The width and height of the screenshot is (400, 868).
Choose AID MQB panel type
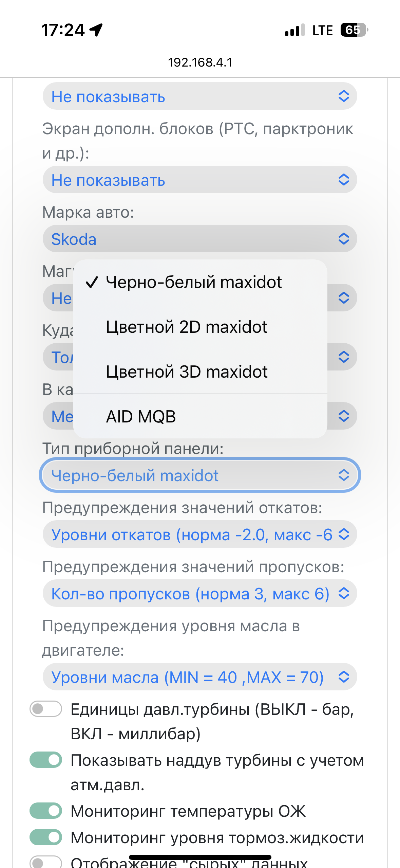[x=200, y=416]
